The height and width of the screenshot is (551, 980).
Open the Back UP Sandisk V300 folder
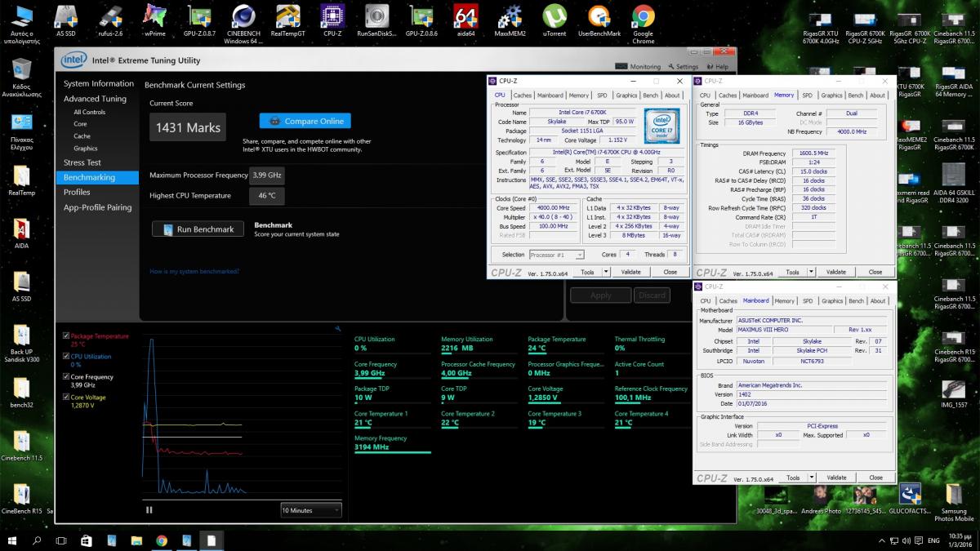coord(22,343)
